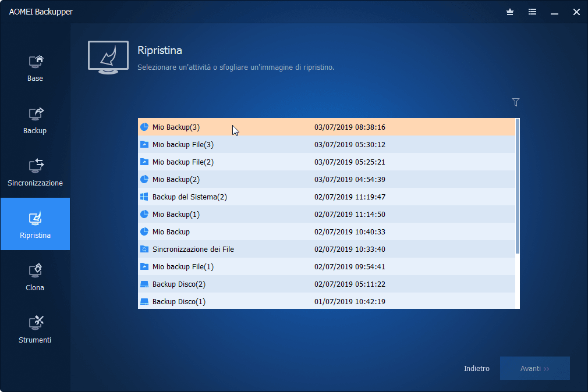This screenshot has height=392, width=588.
Task: Click date 02/07/2019 09:54:41
Action: (350, 266)
